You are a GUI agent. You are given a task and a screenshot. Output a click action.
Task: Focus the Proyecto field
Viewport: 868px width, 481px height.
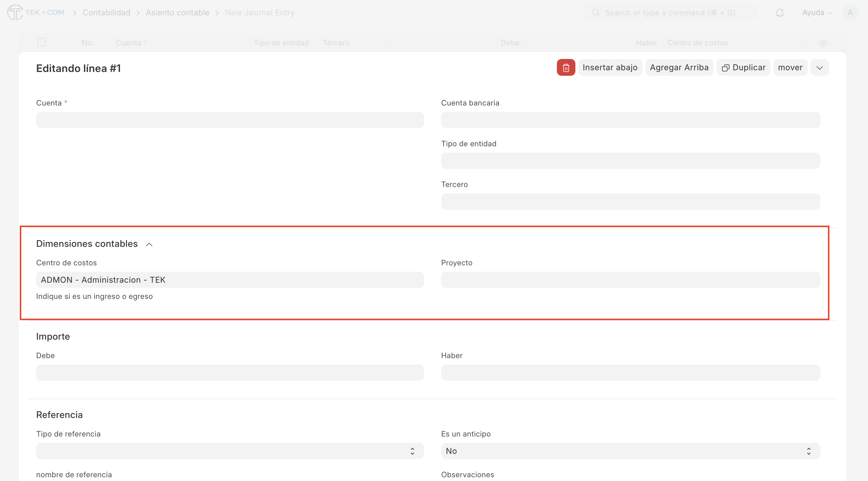(630, 280)
